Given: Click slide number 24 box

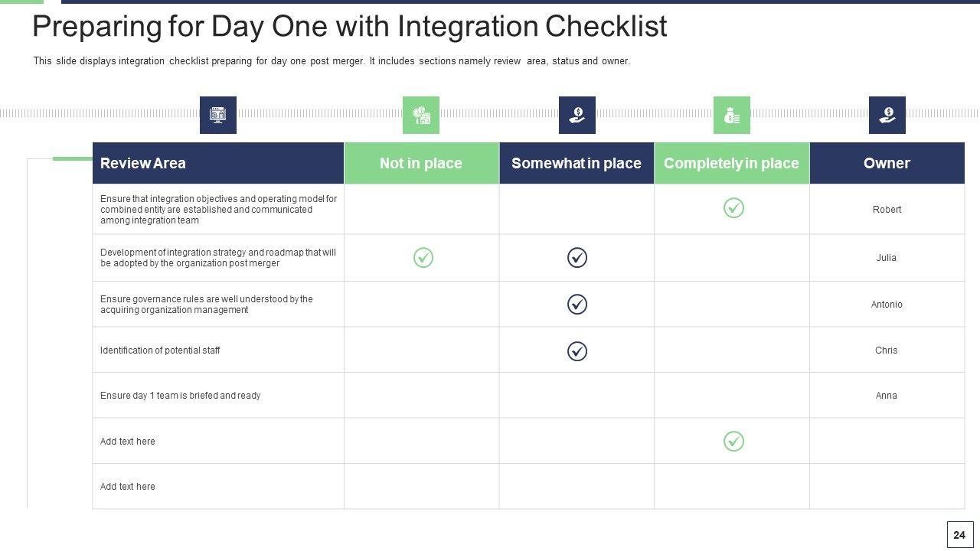Looking at the screenshot, I should pos(959,535).
